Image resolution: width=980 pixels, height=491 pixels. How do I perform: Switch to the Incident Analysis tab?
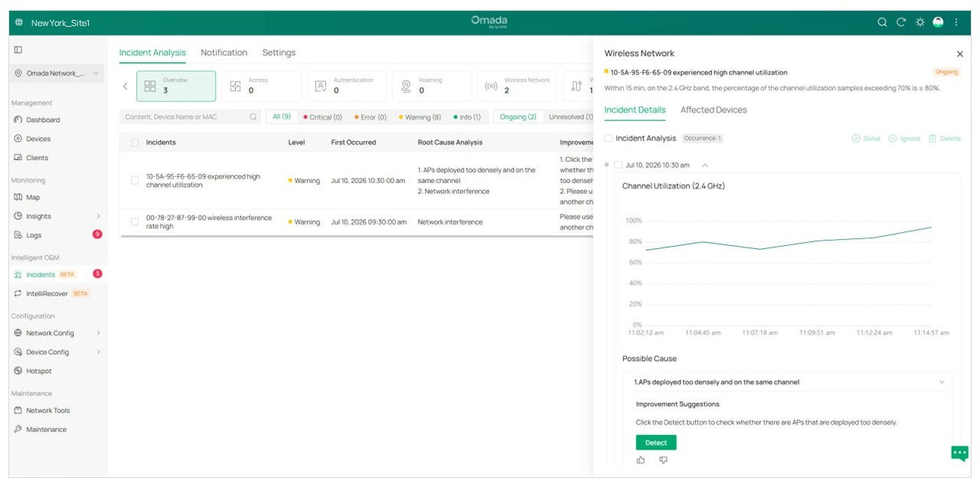(x=152, y=53)
